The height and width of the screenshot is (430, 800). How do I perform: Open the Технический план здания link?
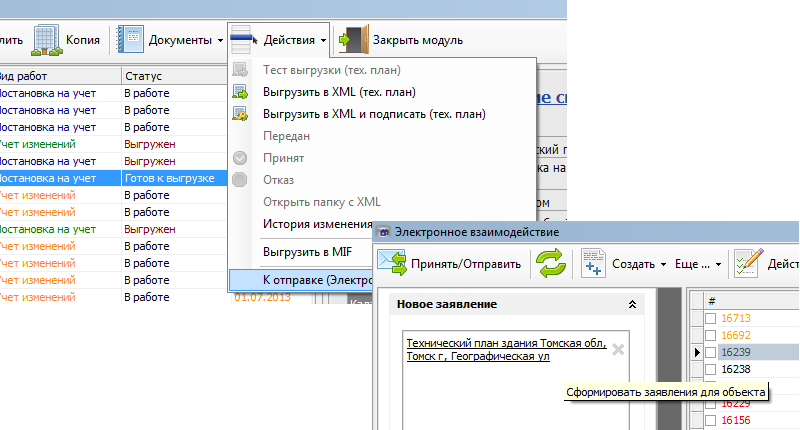pyautogui.click(x=506, y=349)
